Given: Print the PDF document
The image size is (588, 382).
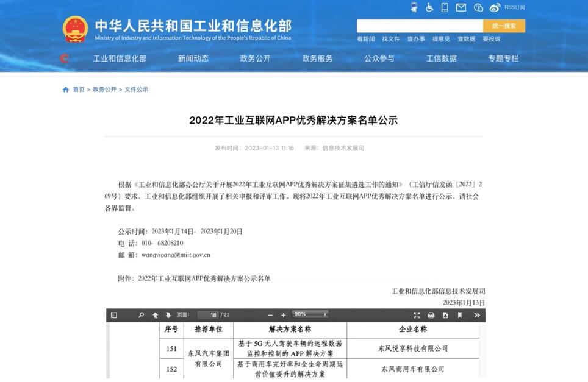Looking at the screenshot, I should [431, 315].
